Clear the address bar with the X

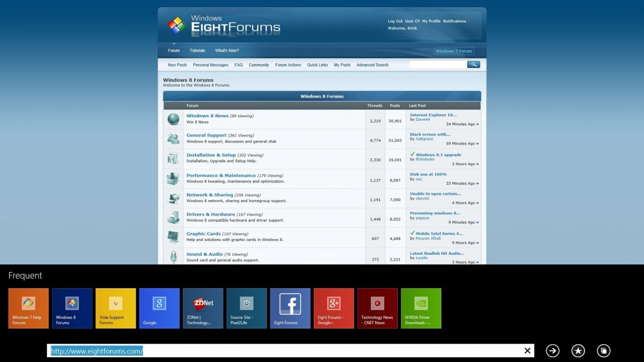point(527,351)
